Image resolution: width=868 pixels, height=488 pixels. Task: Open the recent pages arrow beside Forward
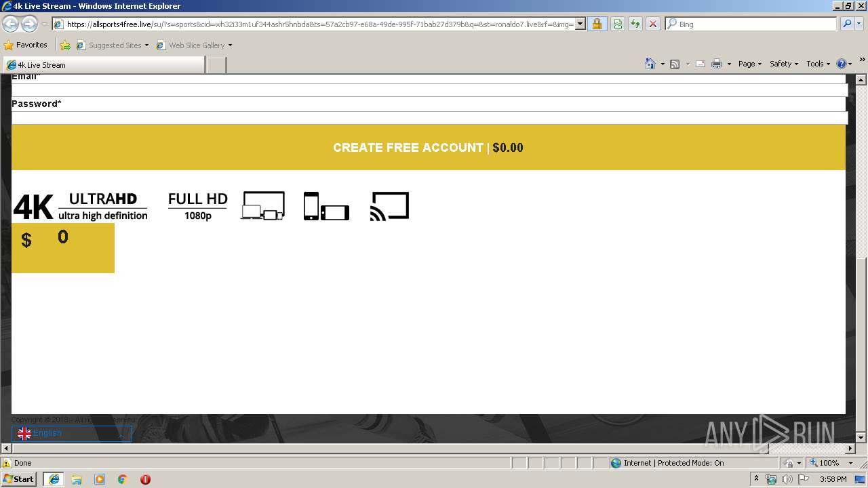click(44, 24)
